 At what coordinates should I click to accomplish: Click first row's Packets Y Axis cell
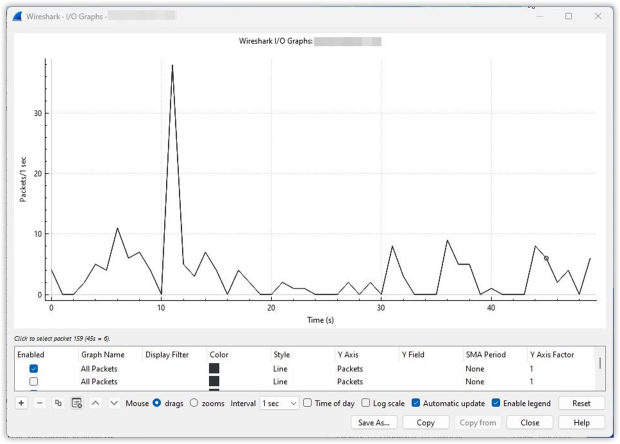coord(350,368)
